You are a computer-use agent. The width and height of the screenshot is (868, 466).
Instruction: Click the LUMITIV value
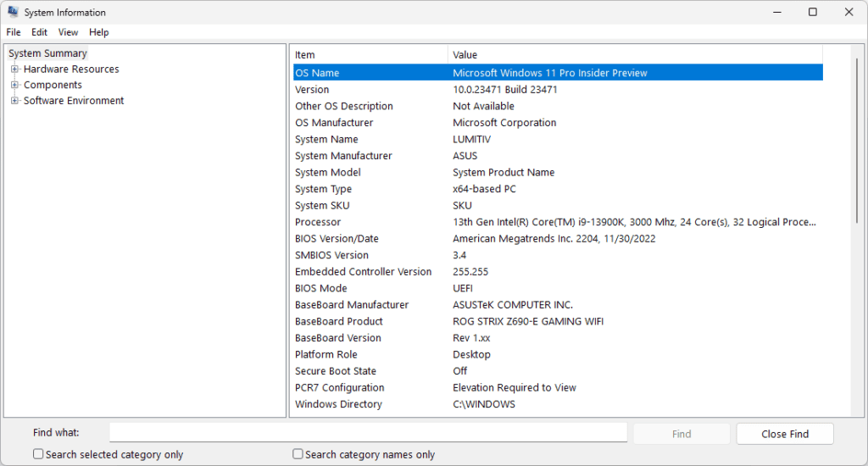click(x=471, y=139)
